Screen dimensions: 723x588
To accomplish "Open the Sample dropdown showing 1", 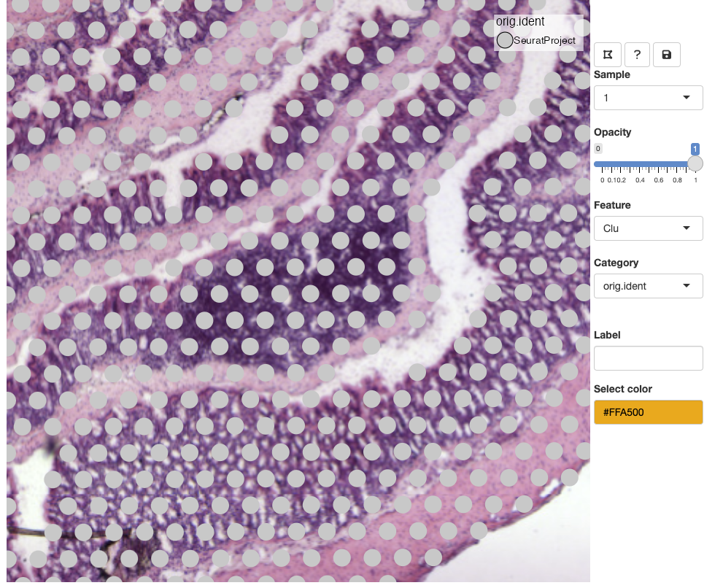I will [648, 98].
